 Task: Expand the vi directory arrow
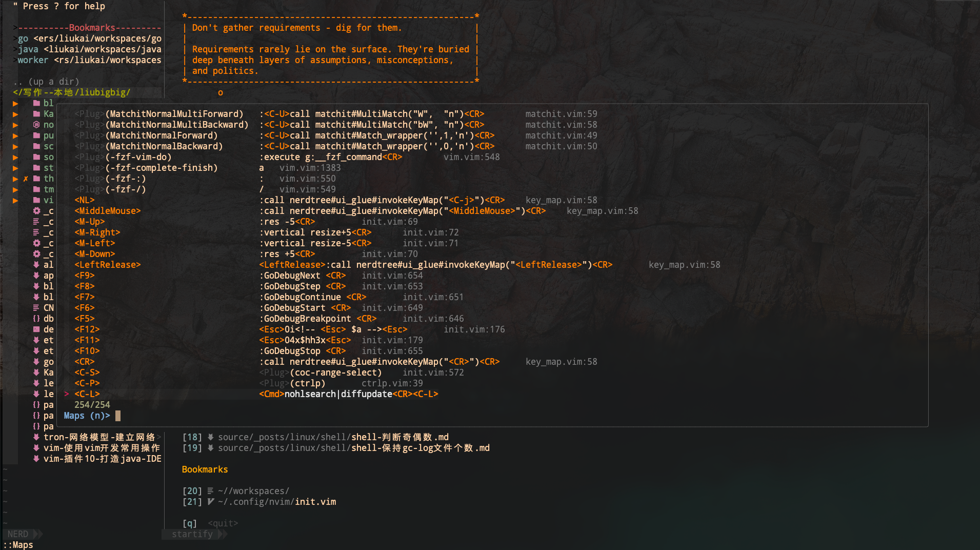click(15, 200)
